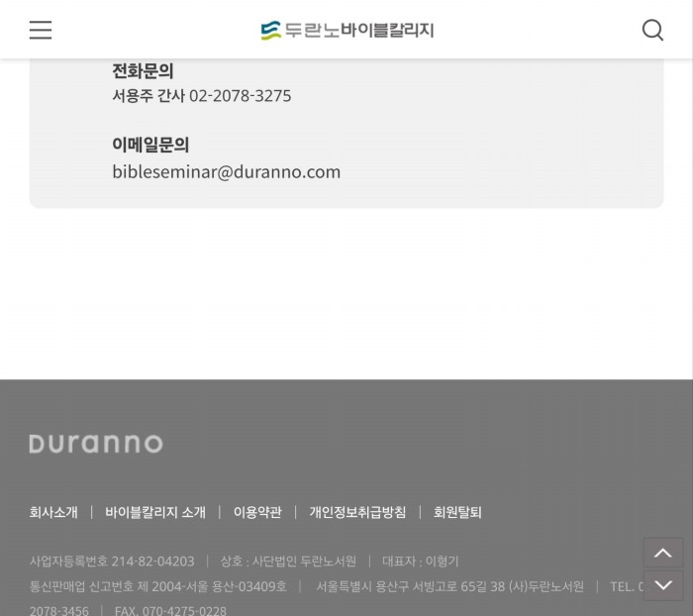The width and height of the screenshot is (693, 616).
Task: Click the 이메일문의 heading
Action: click(150, 145)
